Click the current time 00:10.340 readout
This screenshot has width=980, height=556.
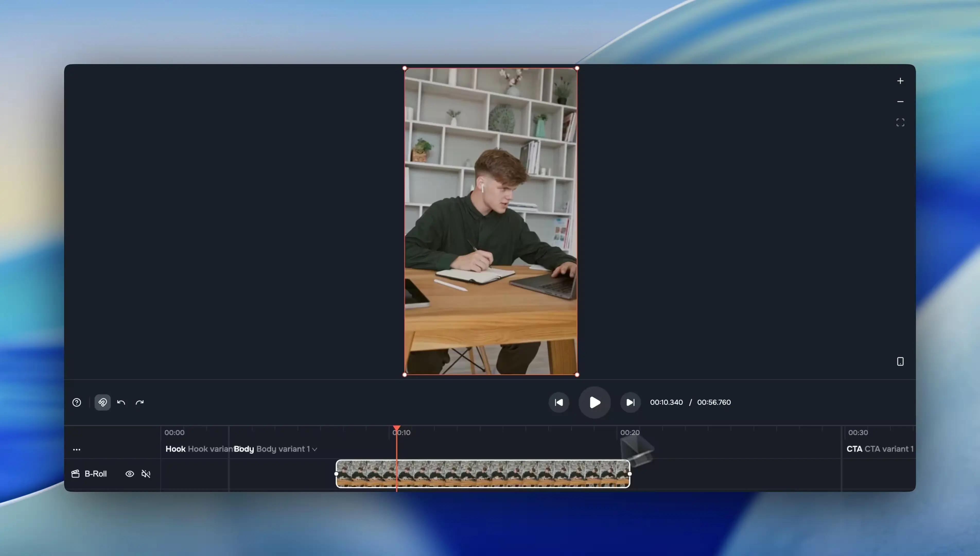pyautogui.click(x=667, y=403)
